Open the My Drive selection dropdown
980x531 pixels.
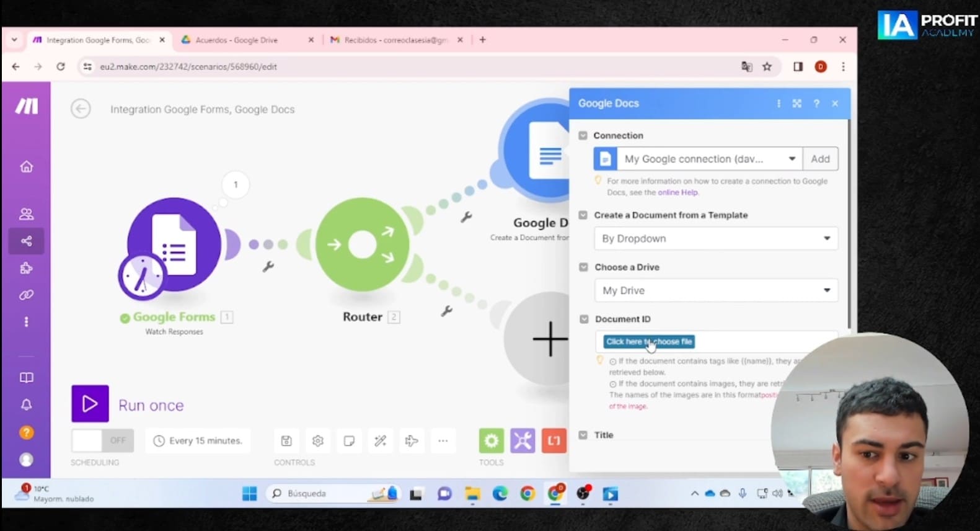click(716, 290)
